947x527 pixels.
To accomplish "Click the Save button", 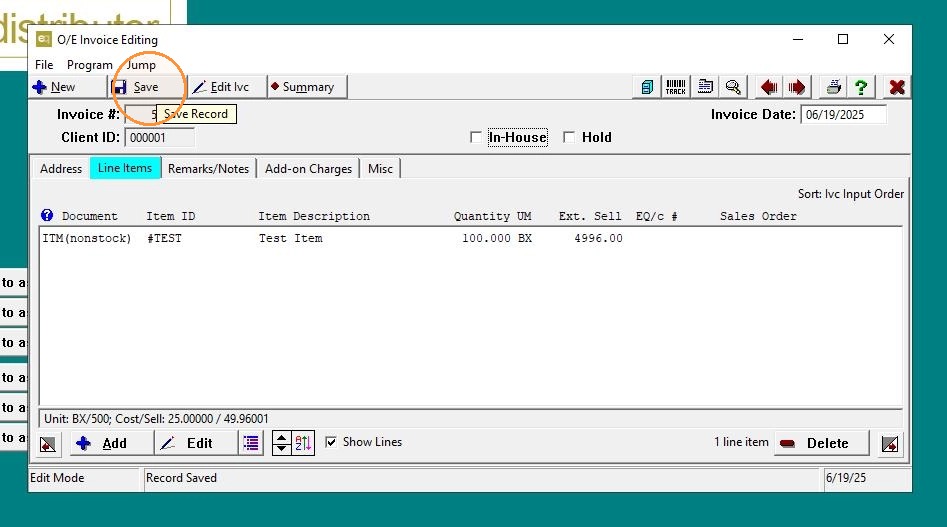I will click(x=147, y=87).
